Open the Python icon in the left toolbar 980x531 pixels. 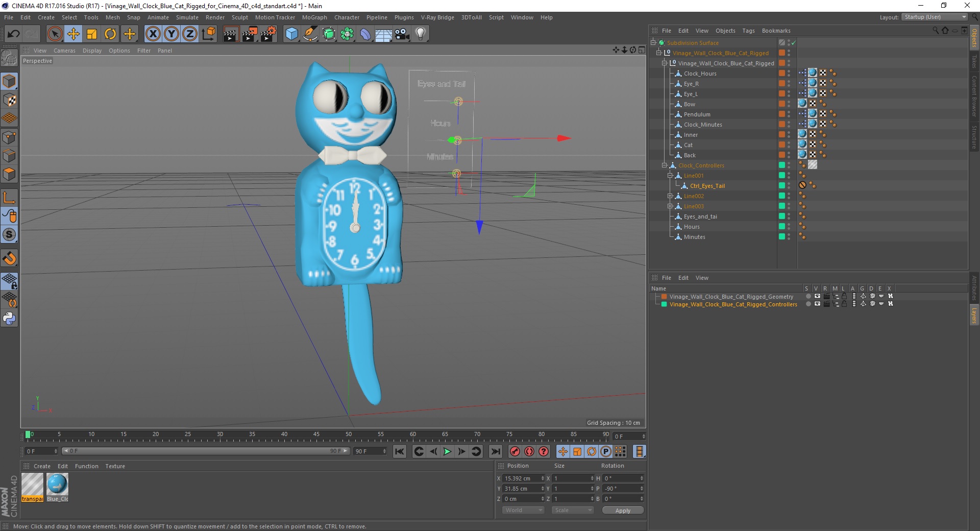point(9,319)
